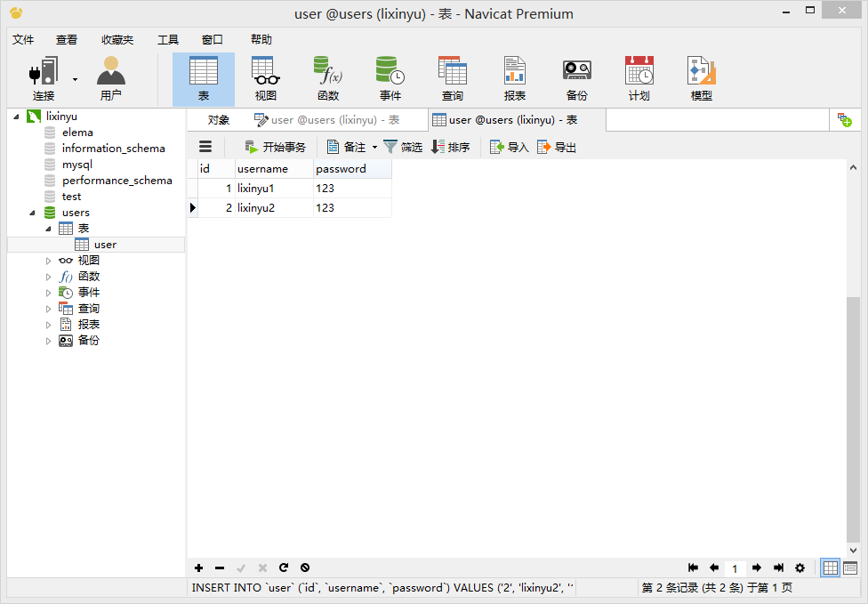Click the 备注 memo button
This screenshot has width=868, height=604.
point(347,147)
